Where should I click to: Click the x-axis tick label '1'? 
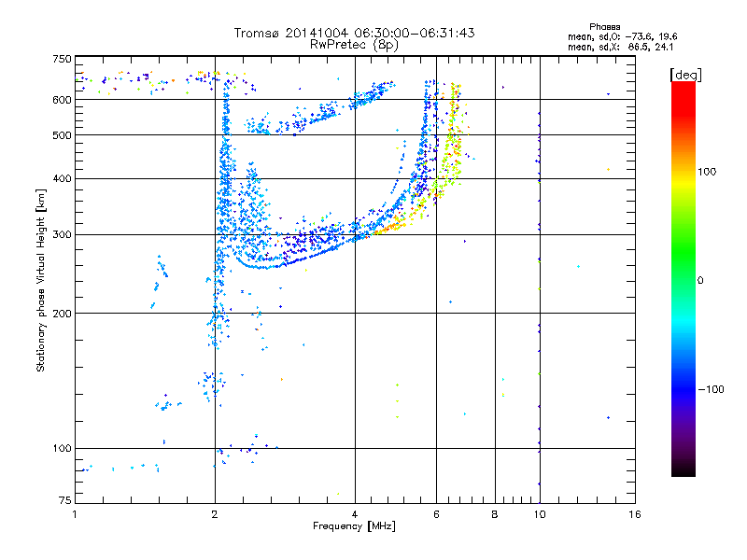click(75, 514)
